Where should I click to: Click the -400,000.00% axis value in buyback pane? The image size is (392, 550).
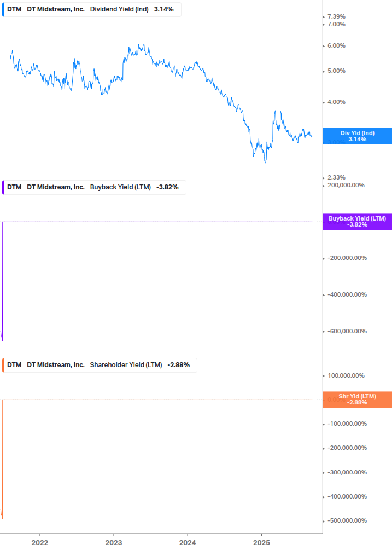click(347, 294)
